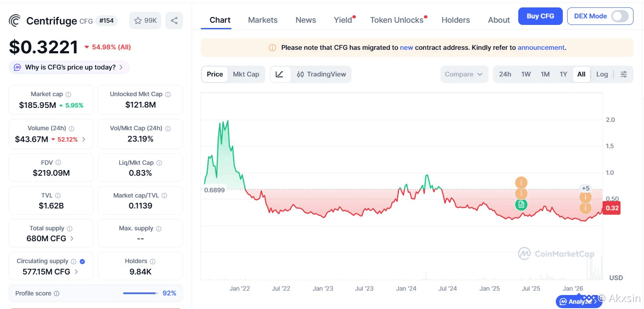Open the announcement link in the notice
This screenshot has width=644, height=309.
(x=541, y=48)
